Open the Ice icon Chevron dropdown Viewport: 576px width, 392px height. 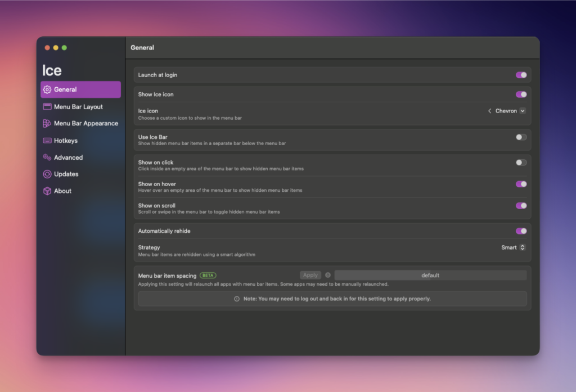coord(507,111)
